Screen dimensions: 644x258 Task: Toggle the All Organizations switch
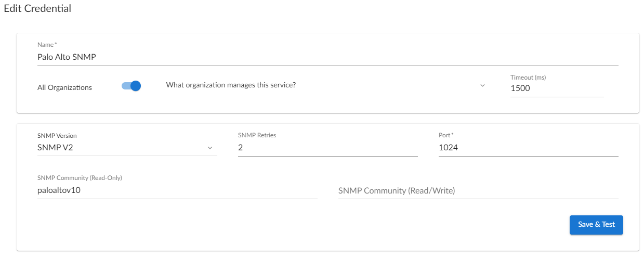click(131, 86)
